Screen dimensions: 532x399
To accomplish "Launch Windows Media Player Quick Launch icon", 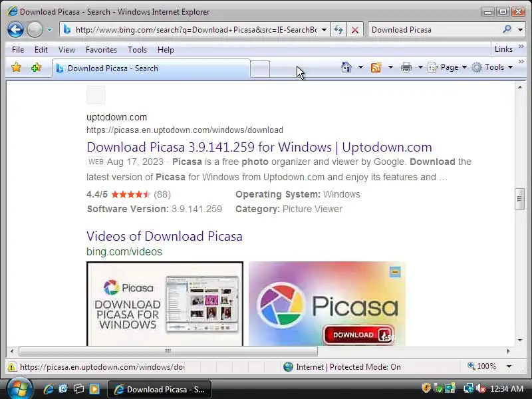I will 94,389.
